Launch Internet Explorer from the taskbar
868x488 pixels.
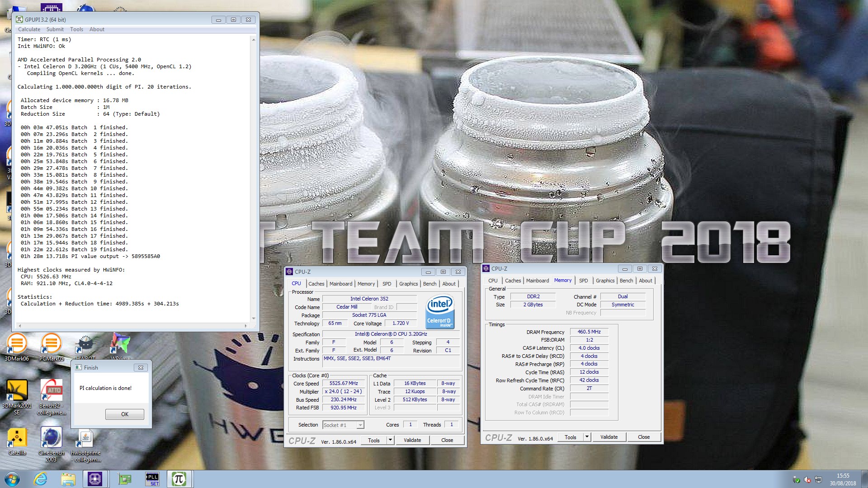[40, 479]
